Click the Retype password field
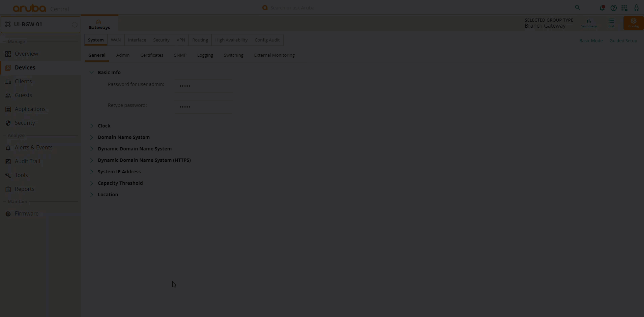 click(x=204, y=107)
